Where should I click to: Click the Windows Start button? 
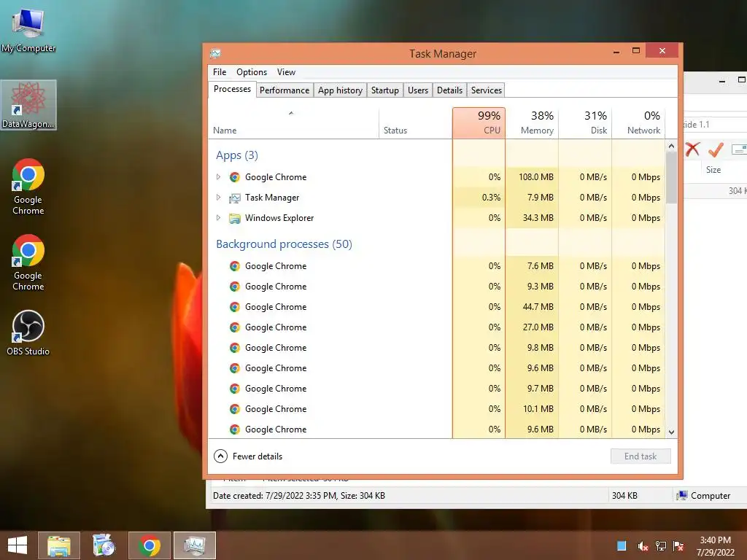[18, 545]
